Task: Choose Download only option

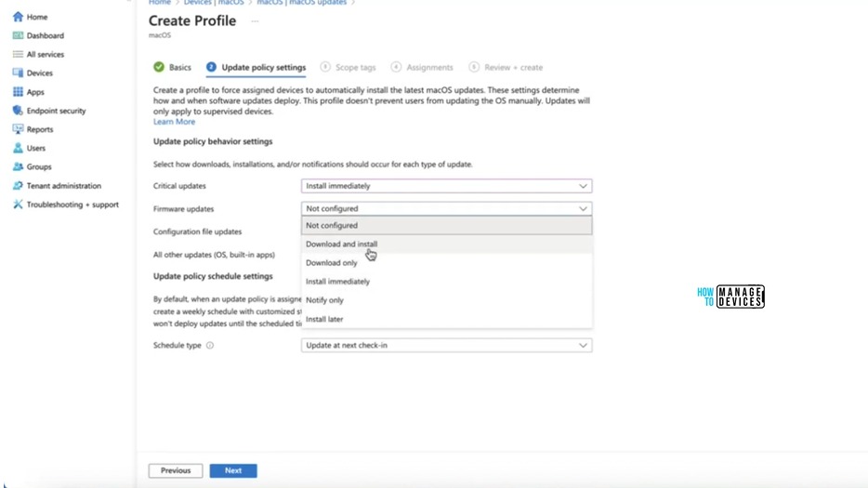Action: (446, 262)
